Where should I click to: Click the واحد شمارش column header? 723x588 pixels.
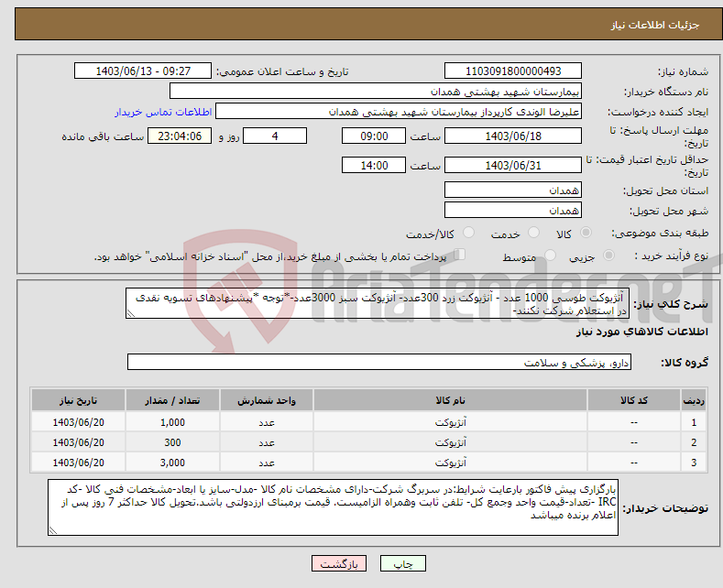point(266,400)
